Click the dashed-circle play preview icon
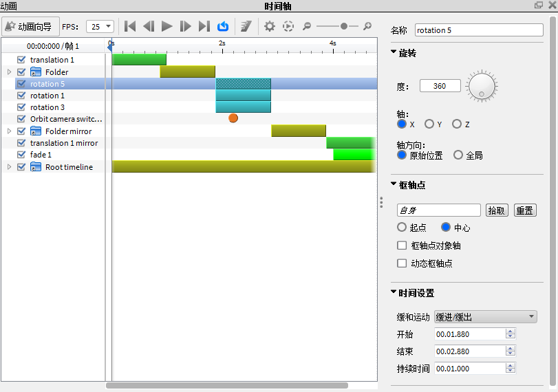 coord(288,26)
